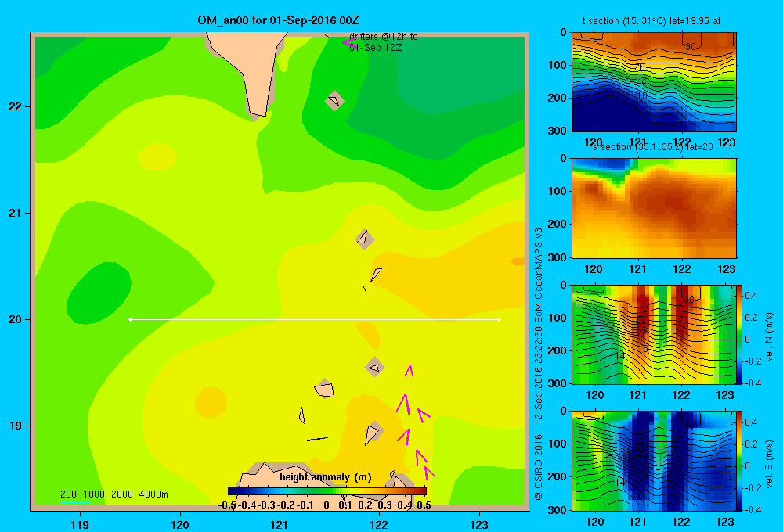Click the northward velocity section panel

point(654,334)
